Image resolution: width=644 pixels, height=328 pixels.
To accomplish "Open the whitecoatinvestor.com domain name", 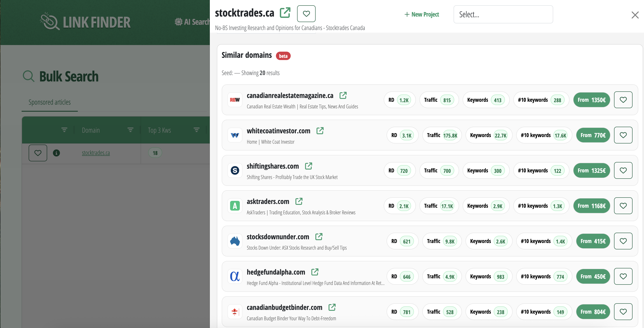I will (x=279, y=131).
